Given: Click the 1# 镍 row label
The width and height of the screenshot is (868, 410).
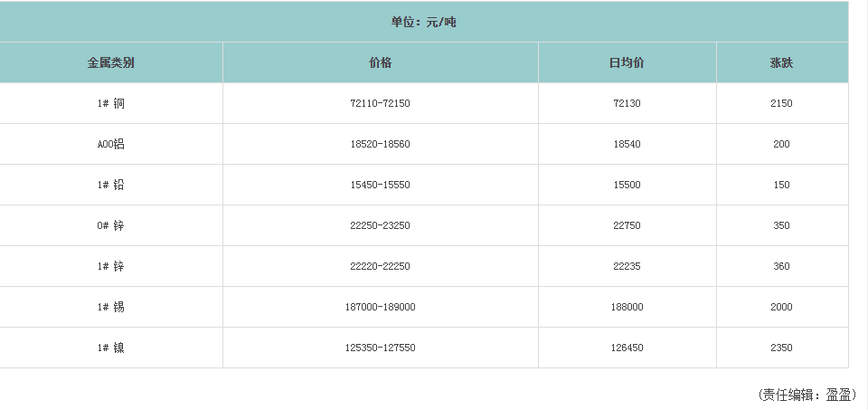Looking at the screenshot, I should [x=111, y=348].
